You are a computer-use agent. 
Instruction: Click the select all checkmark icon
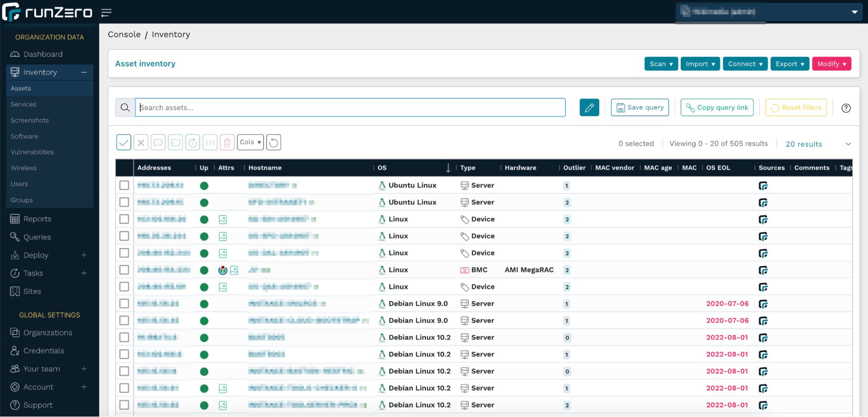tap(124, 142)
